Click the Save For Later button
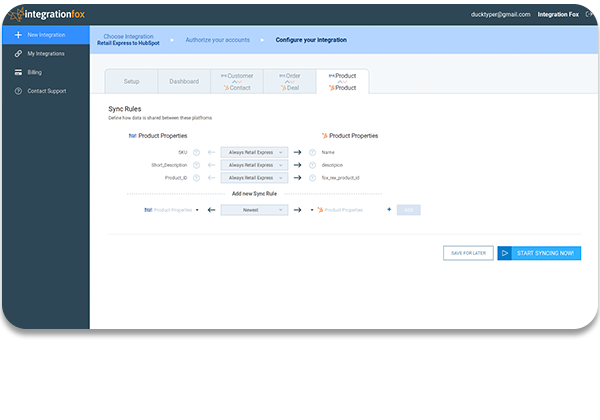The image size is (600, 420). (x=468, y=253)
